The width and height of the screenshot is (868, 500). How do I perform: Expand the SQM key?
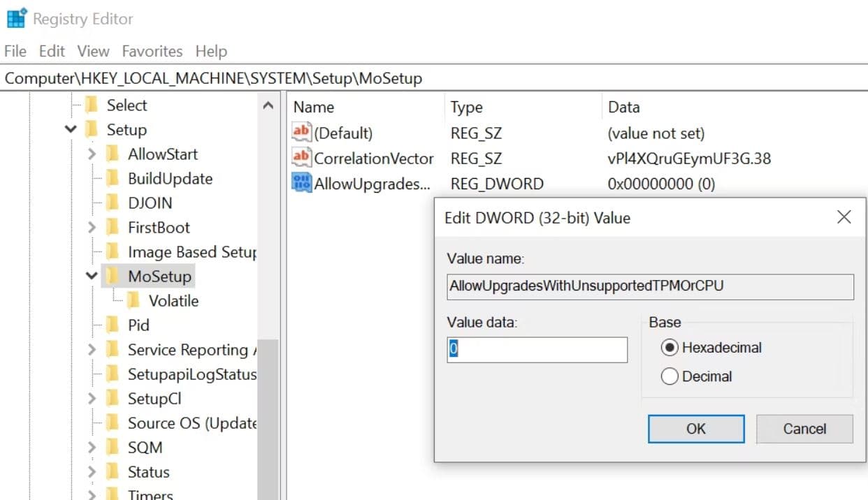coord(91,447)
